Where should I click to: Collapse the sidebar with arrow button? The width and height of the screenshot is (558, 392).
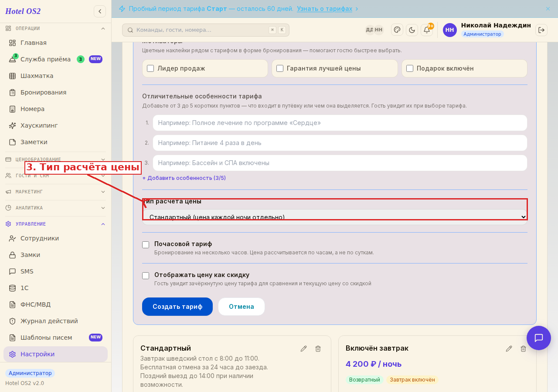100,11
